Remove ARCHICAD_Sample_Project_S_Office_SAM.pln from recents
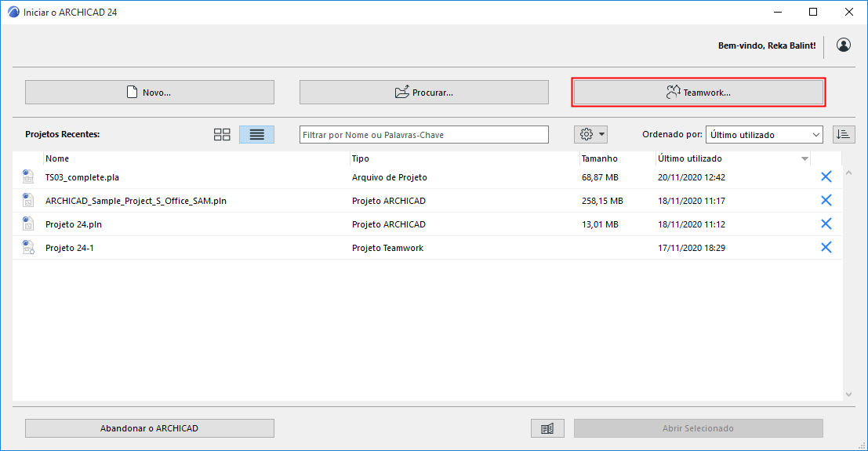The height and width of the screenshot is (451, 868). pyautogui.click(x=826, y=201)
